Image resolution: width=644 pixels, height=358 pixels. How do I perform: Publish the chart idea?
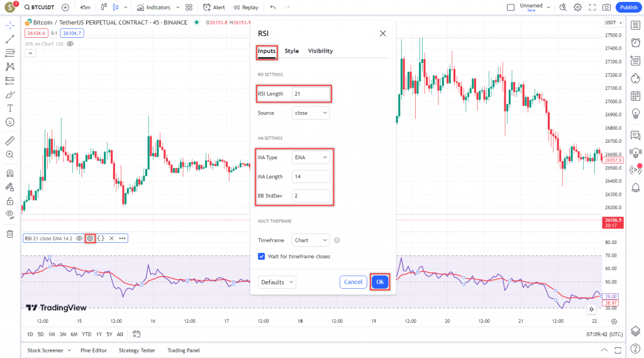click(x=628, y=8)
